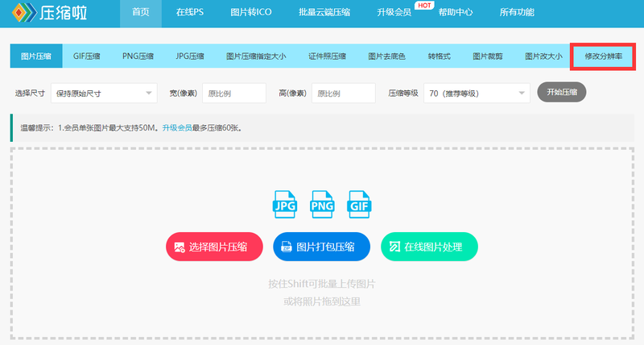The height and width of the screenshot is (345, 644).
Task: Click the 高(像素) input field
Action: click(344, 94)
